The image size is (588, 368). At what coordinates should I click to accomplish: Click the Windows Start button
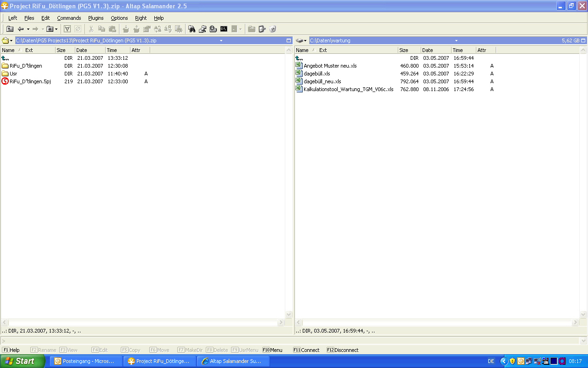(x=22, y=361)
